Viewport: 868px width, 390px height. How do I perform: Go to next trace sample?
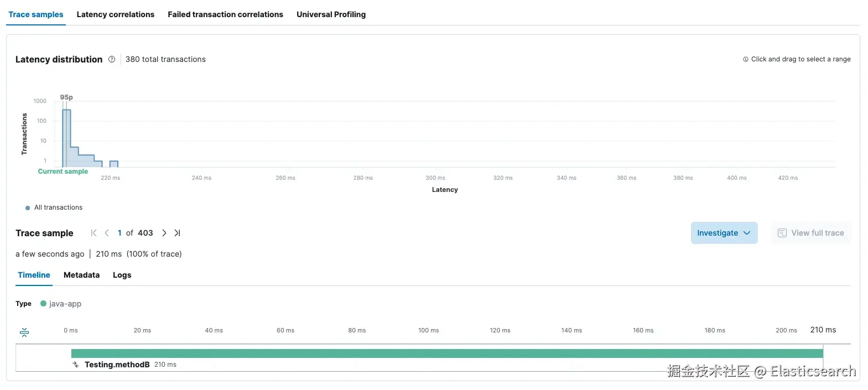(x=164, y=233)
